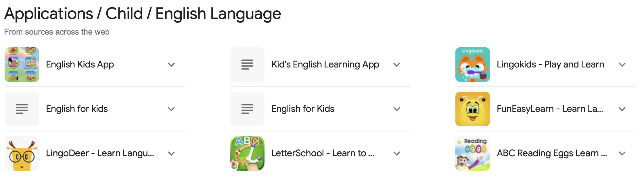
Task: Select the middle-column English for Kids title
Action: [x=303, y=109]
